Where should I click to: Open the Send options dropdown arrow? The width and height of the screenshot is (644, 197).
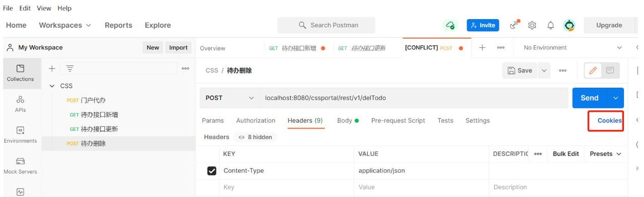(615, 98)
